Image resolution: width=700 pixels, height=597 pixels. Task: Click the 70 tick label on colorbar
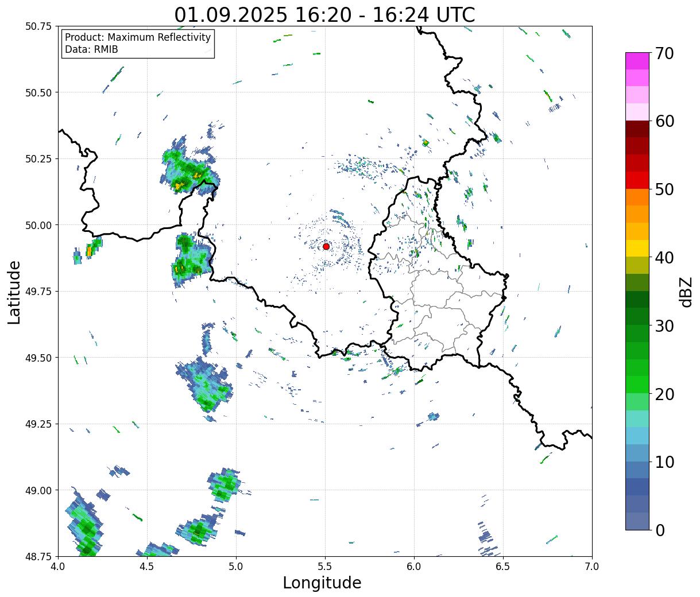pyautogui.click(x=664, y=53)
